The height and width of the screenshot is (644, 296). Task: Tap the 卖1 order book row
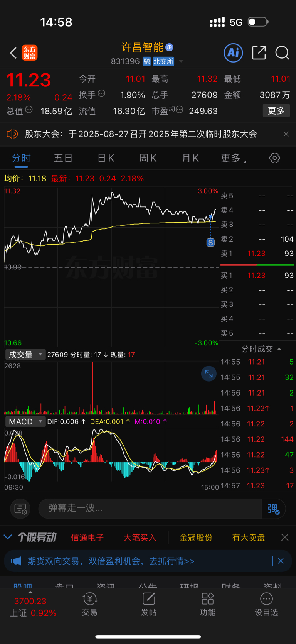(257, 254)
